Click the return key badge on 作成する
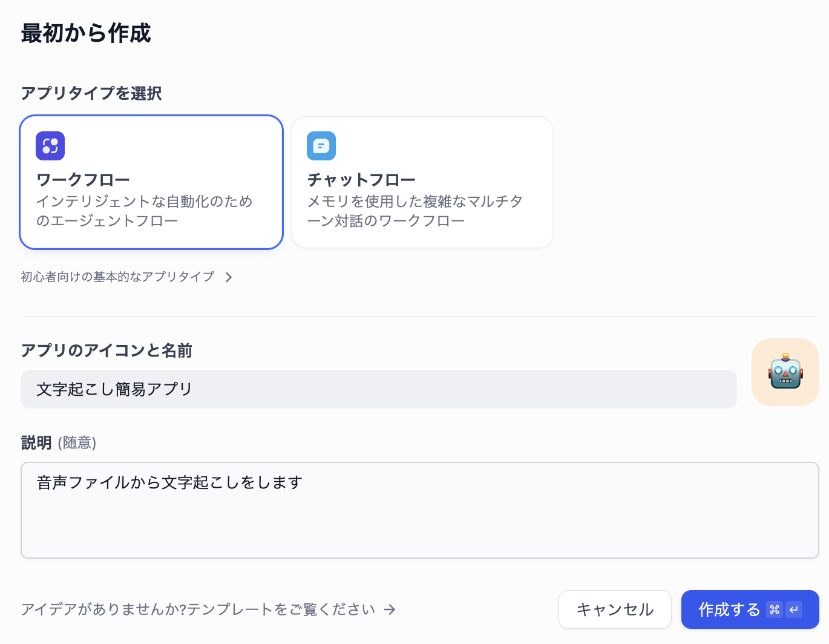This screenshot has width=829, height=644. tap(794, 609)
